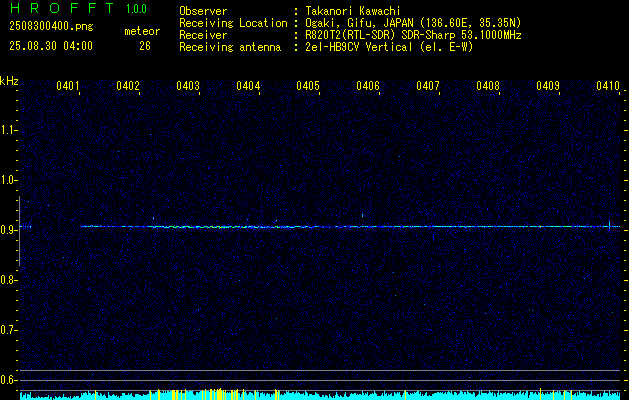Click the 0408 time marker
629x400 pixels.
[488, 86]
